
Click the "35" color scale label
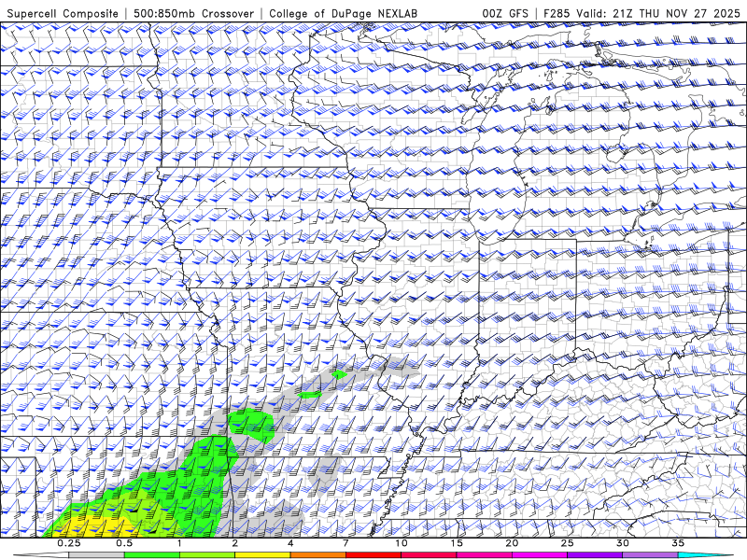(678, 543)
